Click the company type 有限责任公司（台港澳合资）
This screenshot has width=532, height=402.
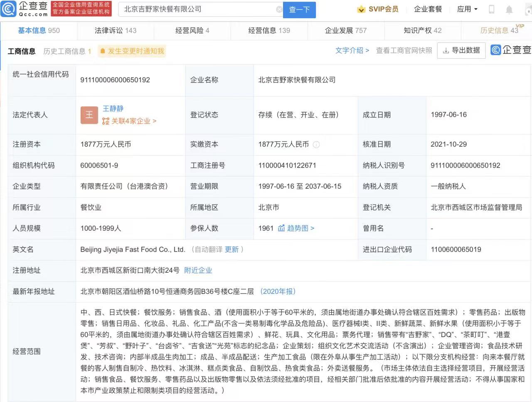coord(124,186)
